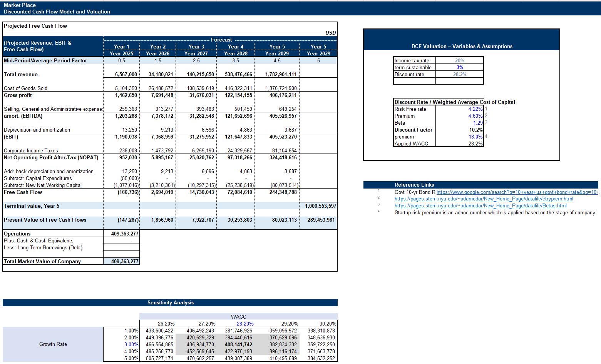Viewport: 601px width, 364px height.
Task: Select the Income tax rate 20% cell
Action: [x=459, y=60]
